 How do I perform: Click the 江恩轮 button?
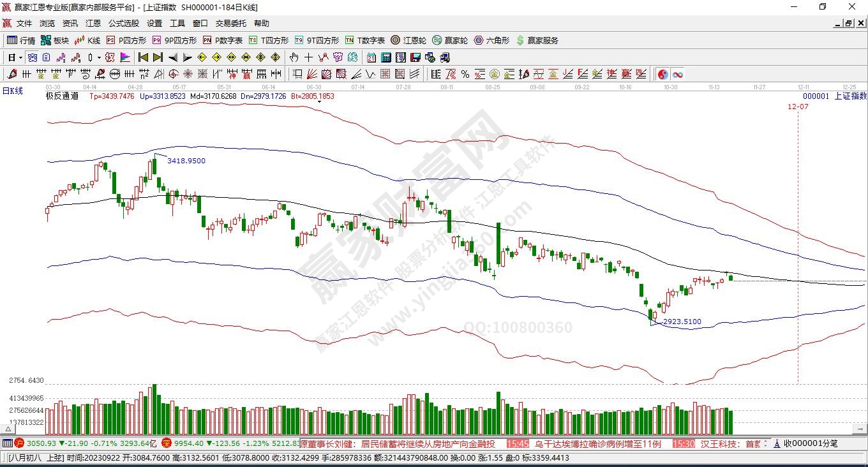click(x=408, y=40)
